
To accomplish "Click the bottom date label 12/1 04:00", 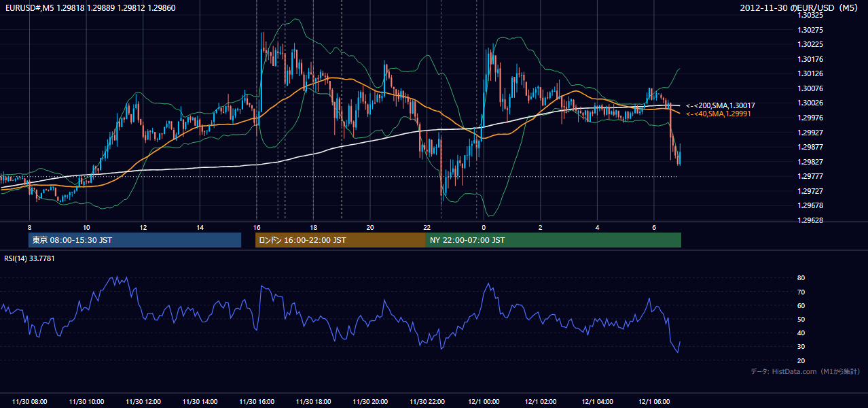I will point(597,402).
